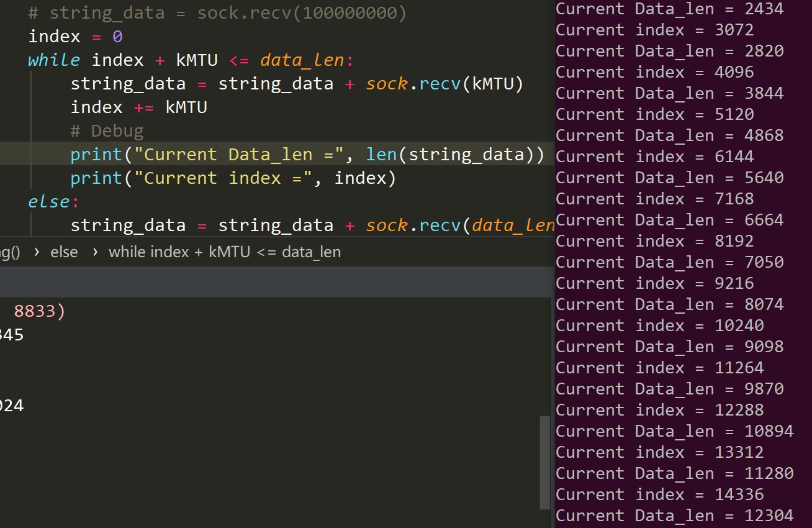This screenshot has width=812, height=528.
Task: Click the chevron before 'while index' breadcrumb
Action: point(94,252)
